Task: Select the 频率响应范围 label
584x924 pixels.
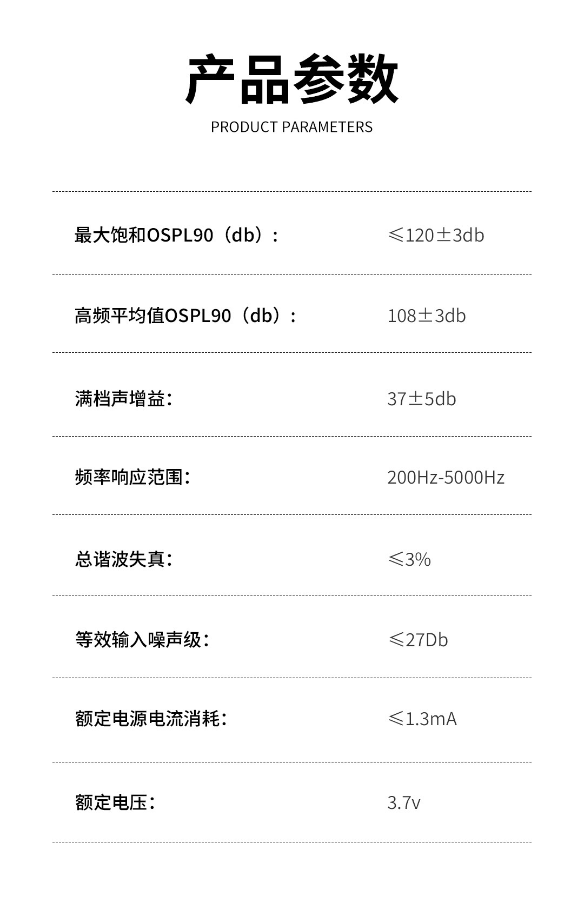Action: coord(132,477)
